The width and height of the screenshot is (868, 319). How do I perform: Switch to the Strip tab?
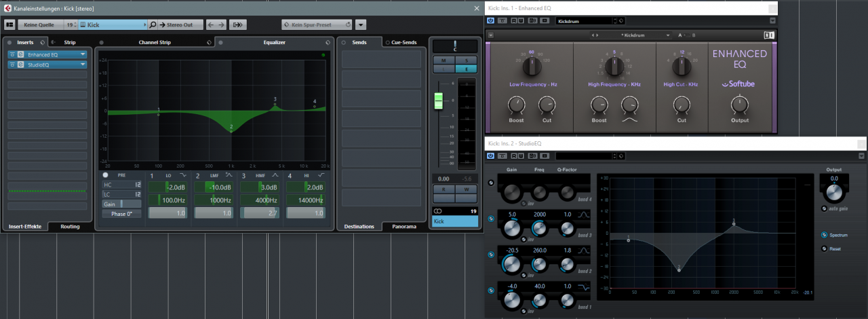[x=69, y=42]
